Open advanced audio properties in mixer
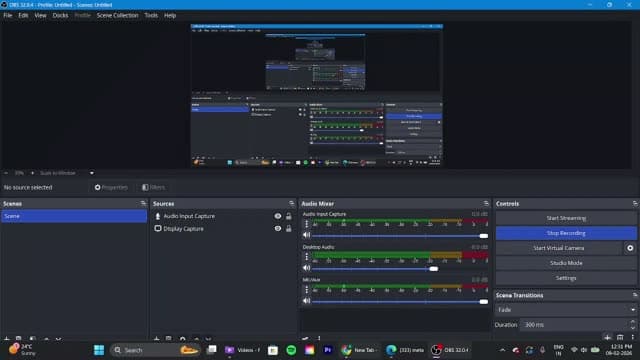 click(x=305, y=338)
